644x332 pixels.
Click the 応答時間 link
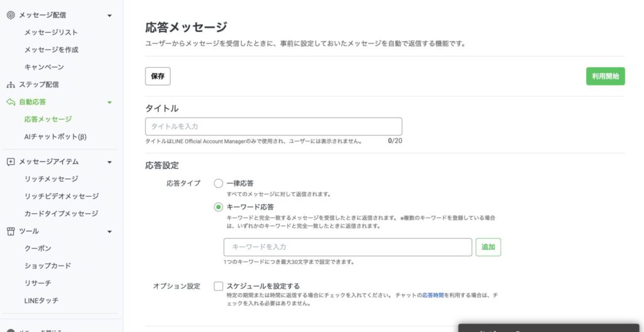[x=432, y=295]
